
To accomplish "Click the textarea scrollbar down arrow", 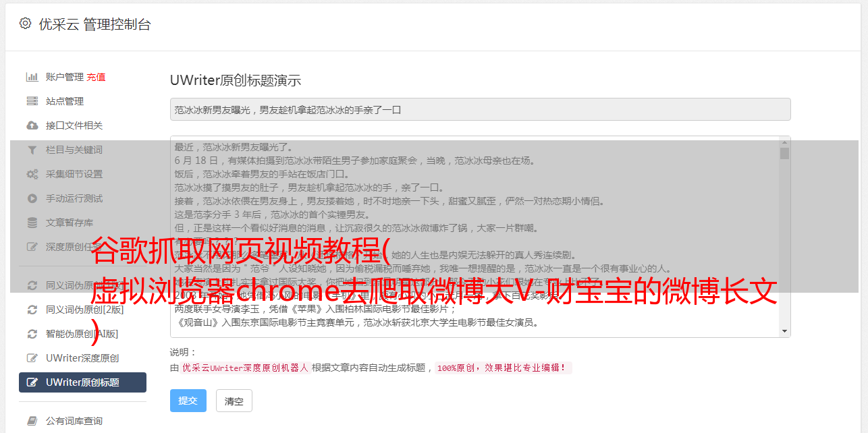I will (x=784, y=331).
